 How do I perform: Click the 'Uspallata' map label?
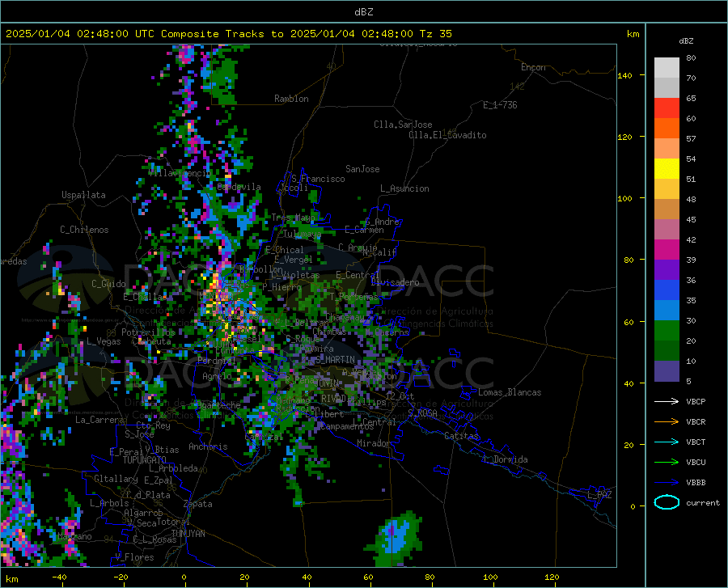(x=83, y=195)
